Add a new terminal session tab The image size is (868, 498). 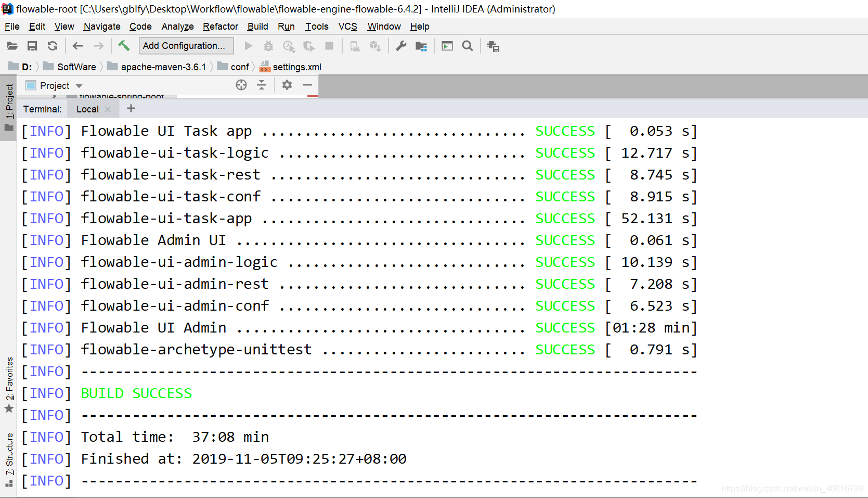point(131,108)
